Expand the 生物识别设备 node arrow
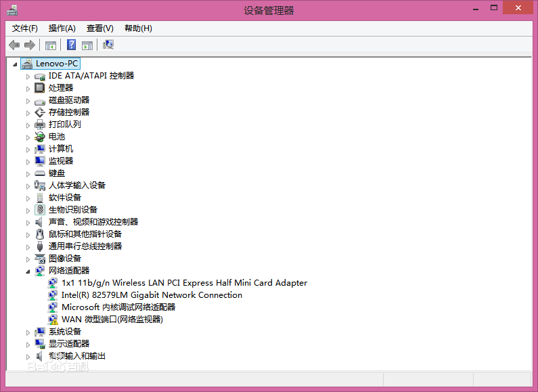This screenshot has width=538, height=392. 28,211
